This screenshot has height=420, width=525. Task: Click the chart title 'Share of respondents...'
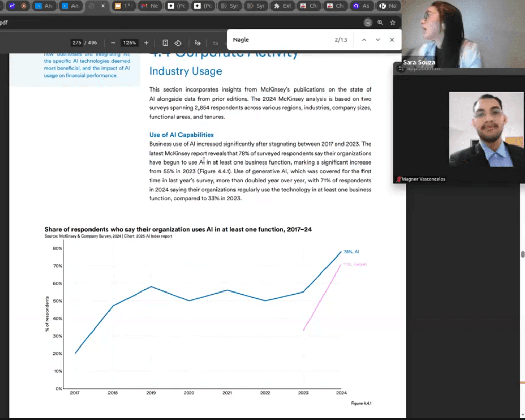point(178,229)
